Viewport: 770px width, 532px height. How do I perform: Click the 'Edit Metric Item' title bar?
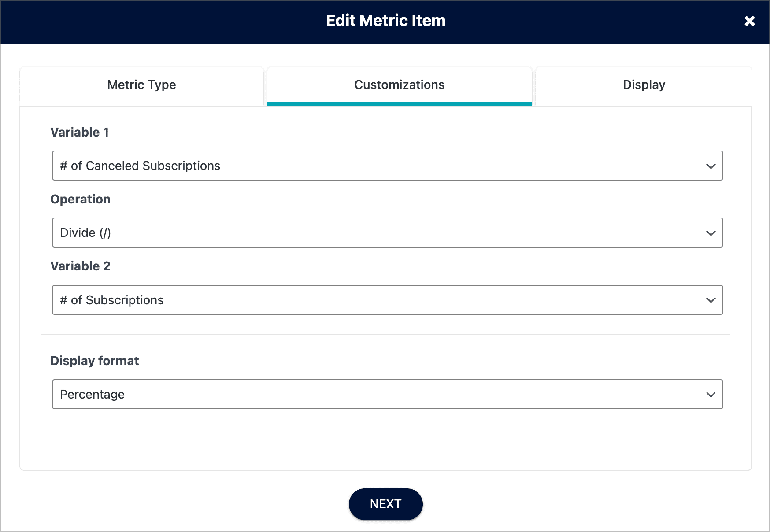(385, 20)
